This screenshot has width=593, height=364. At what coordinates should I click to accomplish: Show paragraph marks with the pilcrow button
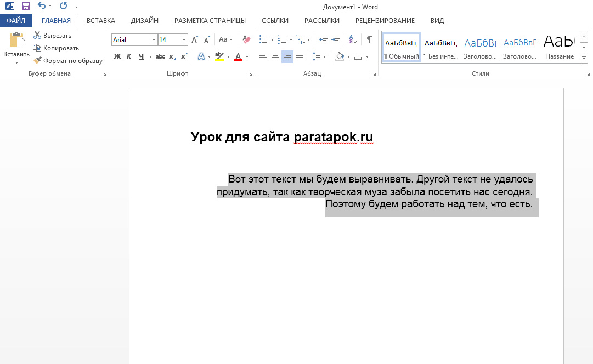click(x=370, y=39)
